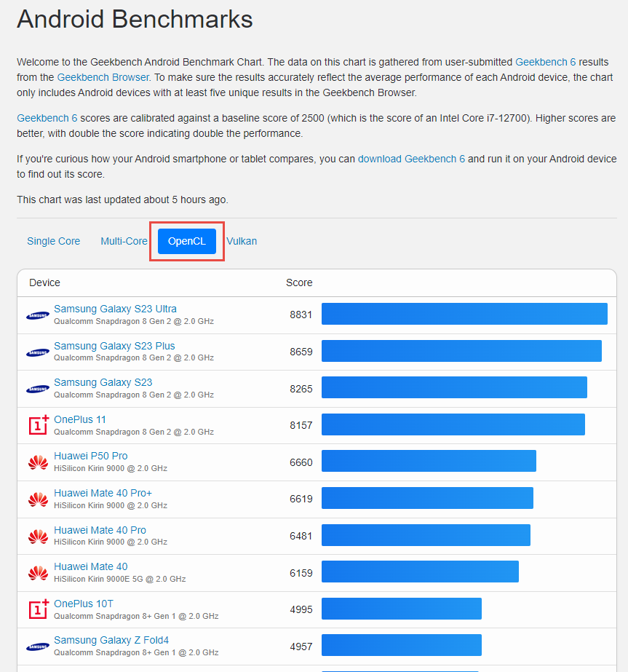This screenshot has width=628, height=672.
Task: Click the Device column header
Action: click(44, 283)
